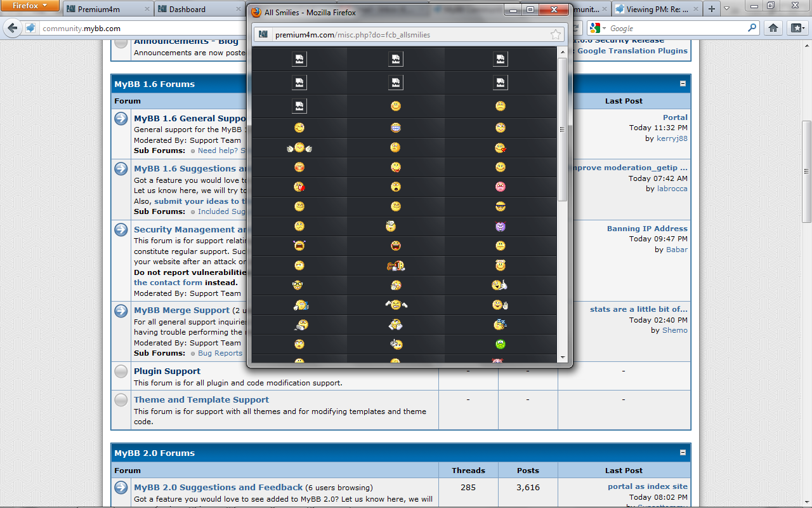Image resolution: width=812 pixels, height=508 pixels.
Task: Click the popup's premium4m.com URL field
Action: coord(410,34)
